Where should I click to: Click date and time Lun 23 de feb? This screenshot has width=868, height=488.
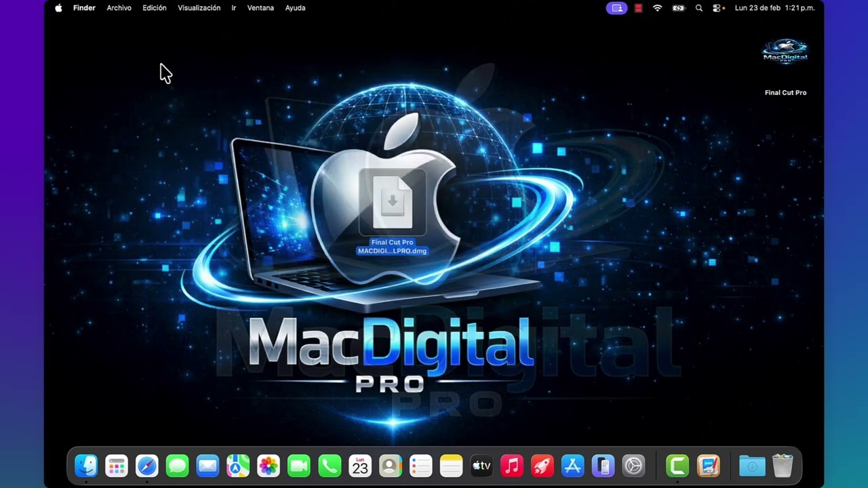pos(775,8)
